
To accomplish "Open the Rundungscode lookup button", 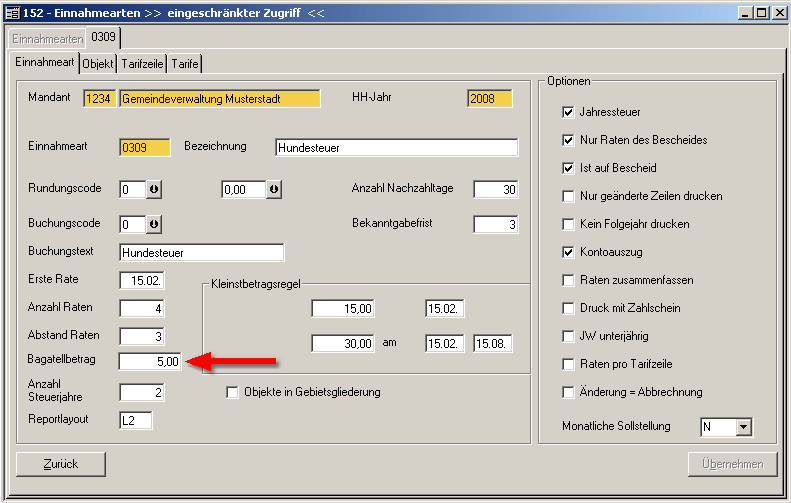I will (x=155, y=190).
